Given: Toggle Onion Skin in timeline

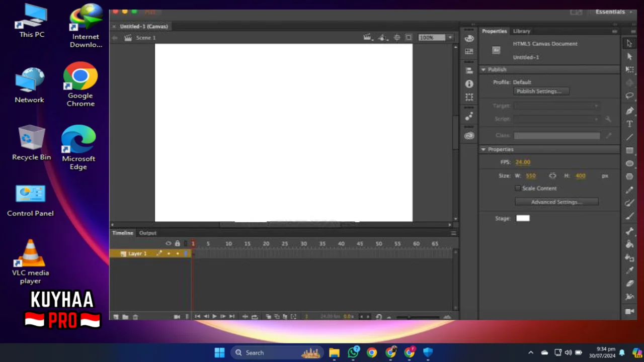Looking at the screenshot, I should tap(269, 317).
